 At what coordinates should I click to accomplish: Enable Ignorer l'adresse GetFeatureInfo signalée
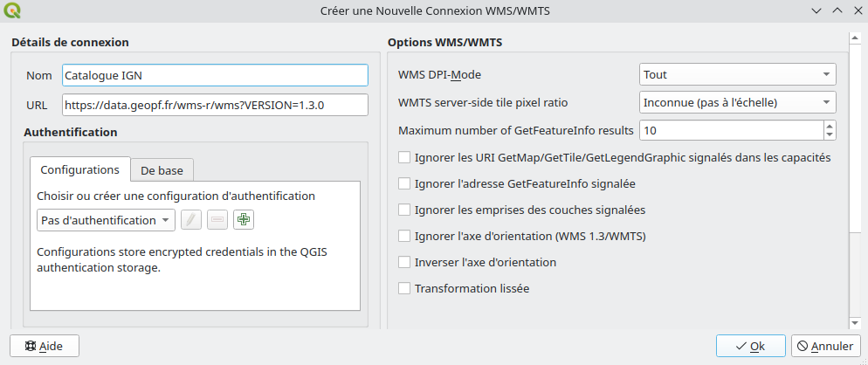click(x=404, y=183)
